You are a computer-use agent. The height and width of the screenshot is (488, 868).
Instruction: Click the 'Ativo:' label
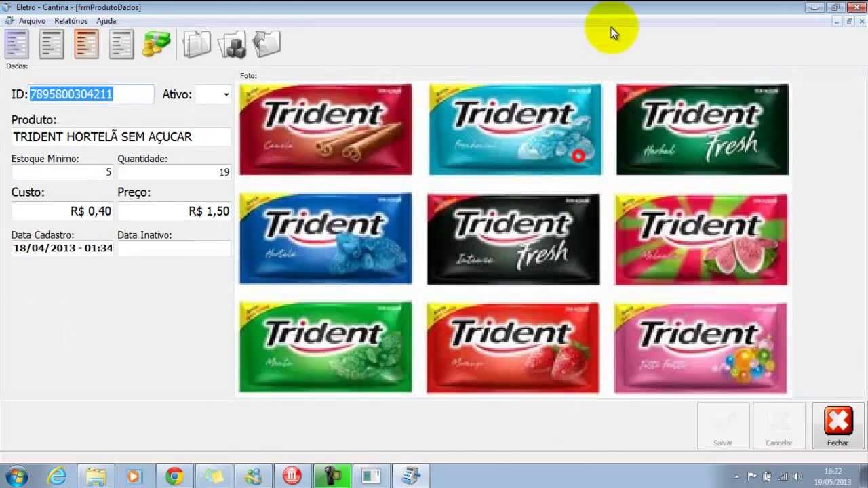tap(177, 95)
